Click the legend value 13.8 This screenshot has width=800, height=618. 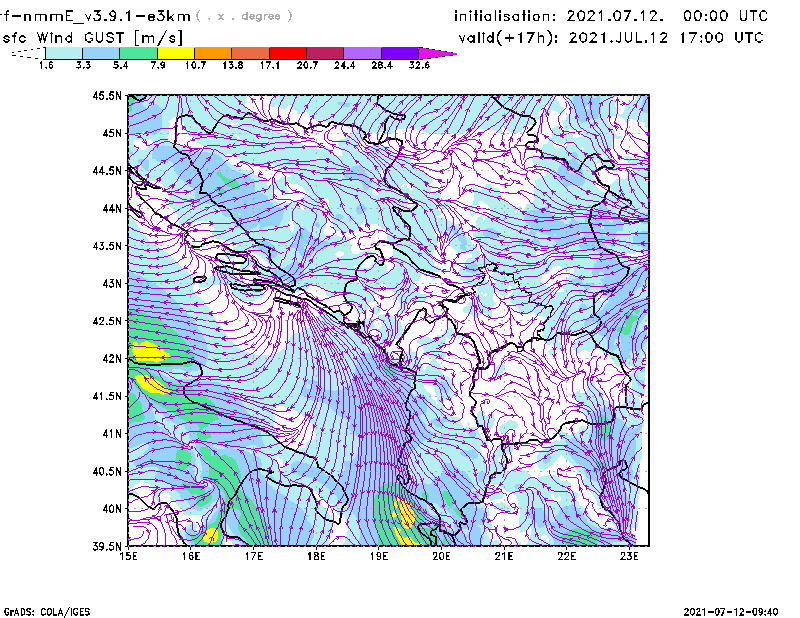[x=233, y=65]
